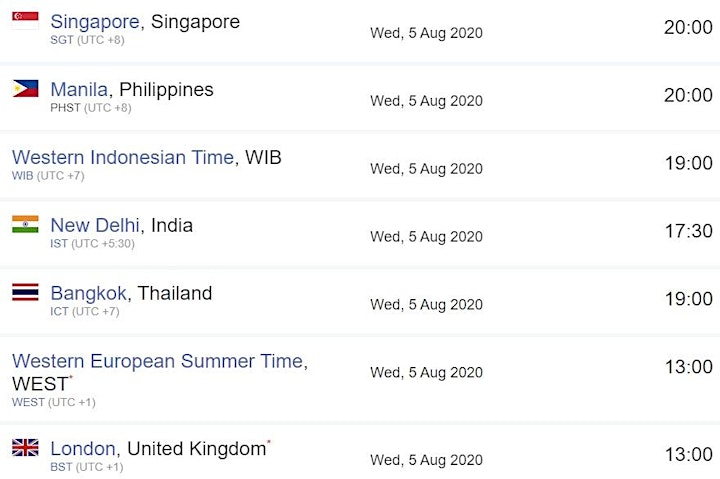This screenshot has height=479, width=720.
Task: Click the India flag icon
Action: [x=25, y=224]
